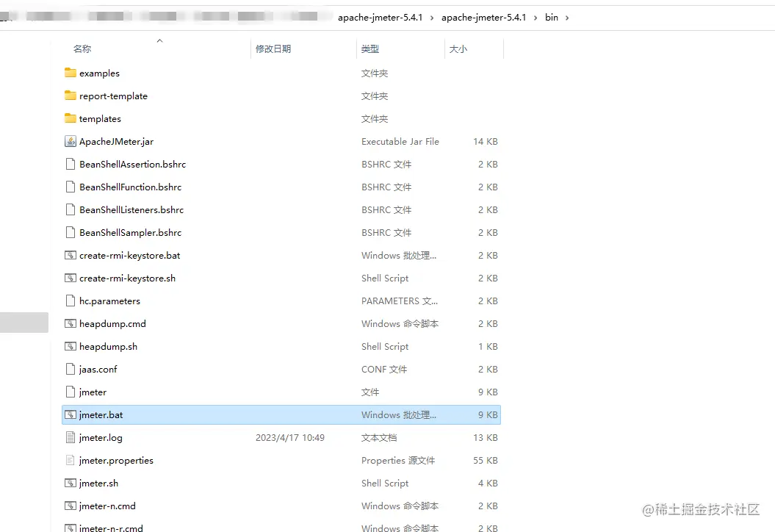Click the heapdump.cmd script icon
The width and height of the screenshot is (775, 532).
point(71,323)
